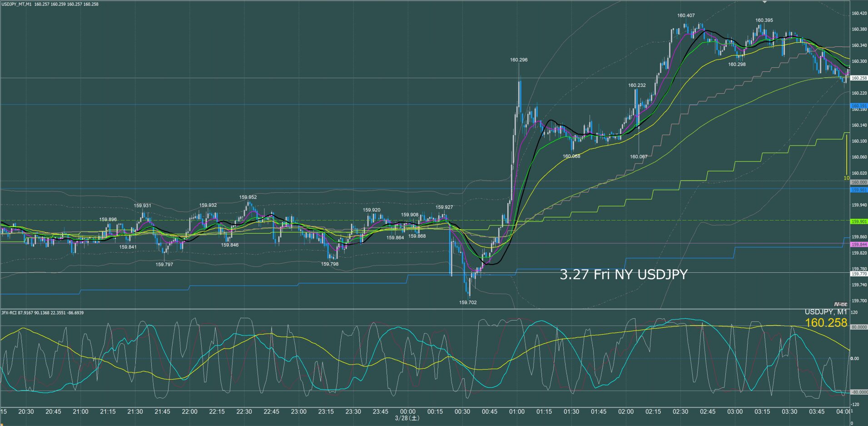Select the 159.702 swing low label
The width and height of the screenshot is (868, 426).
(x=468, y=302)
